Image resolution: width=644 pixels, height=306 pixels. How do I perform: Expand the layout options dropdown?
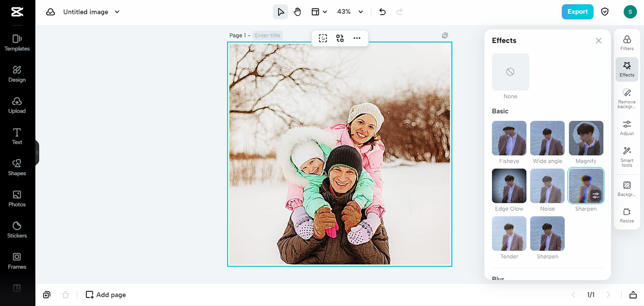click(319, 12)
